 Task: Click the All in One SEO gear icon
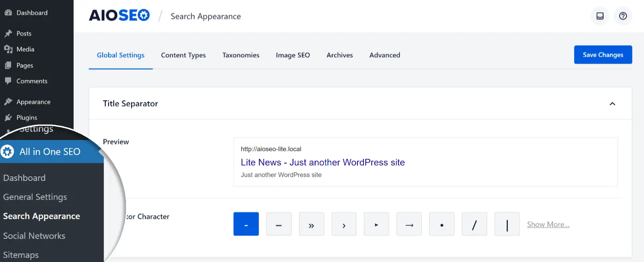click(x=7, y=151)
